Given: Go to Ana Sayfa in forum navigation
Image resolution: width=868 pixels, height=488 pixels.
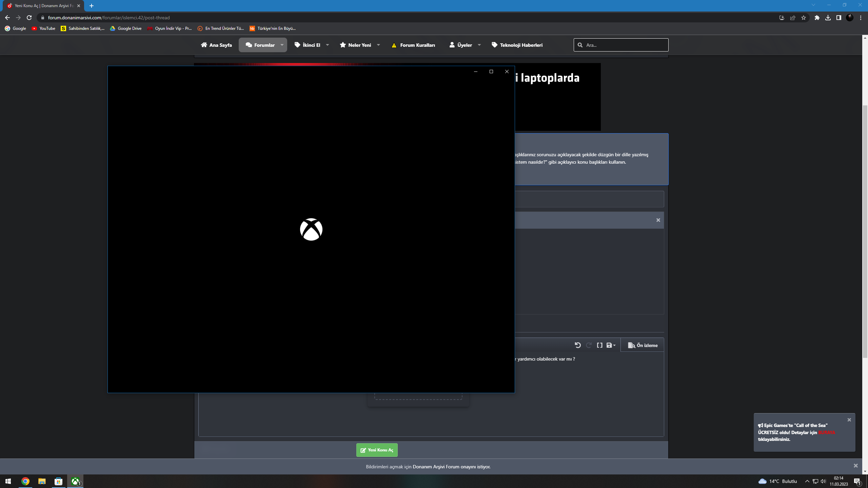Looking at the screenshot, I should (x=216, y=45).
